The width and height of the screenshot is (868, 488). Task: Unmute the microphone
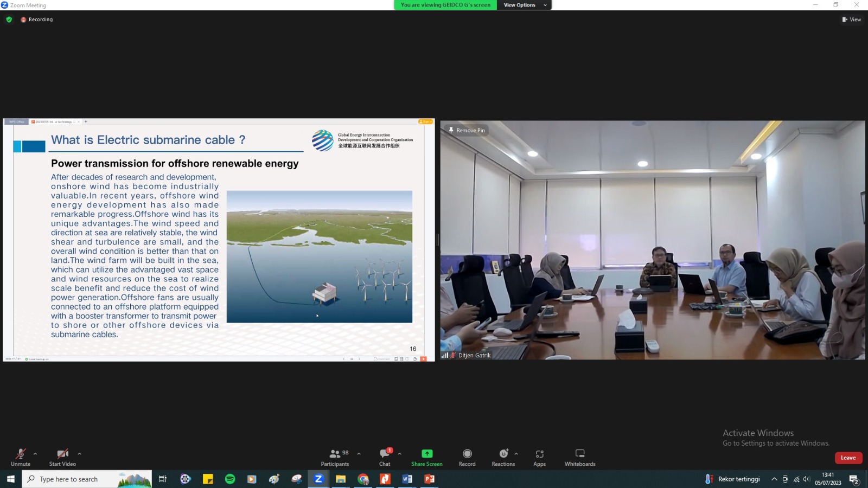21,457
